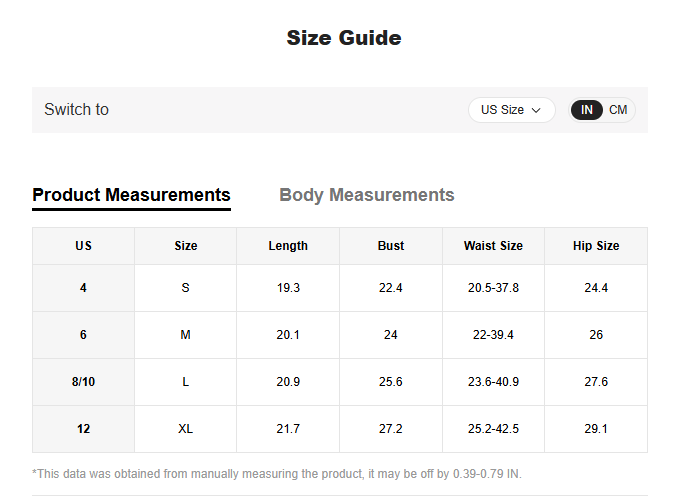The width and height of the screenshot is (680, 496).
Task: Select the US size 8/10 row label
Action: pos(83,382)
